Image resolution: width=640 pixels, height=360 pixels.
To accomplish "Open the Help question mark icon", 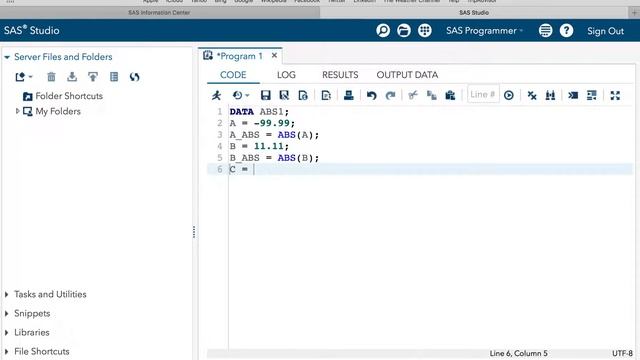I will [566, 31].
